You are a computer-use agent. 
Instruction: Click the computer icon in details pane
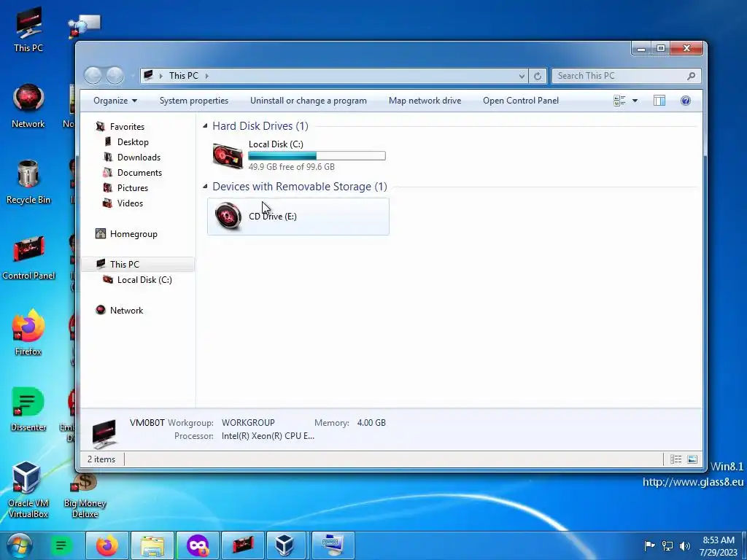point(104,433)
